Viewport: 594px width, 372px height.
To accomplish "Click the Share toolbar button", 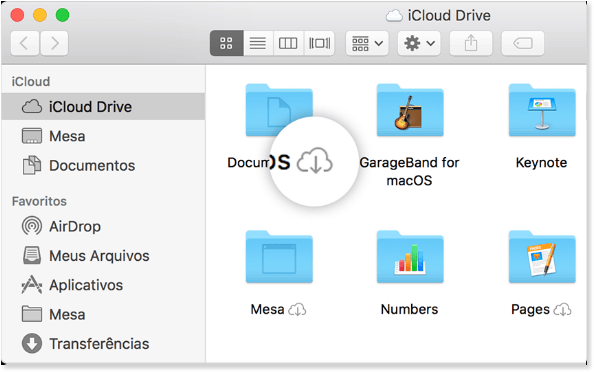I will 471,43.
